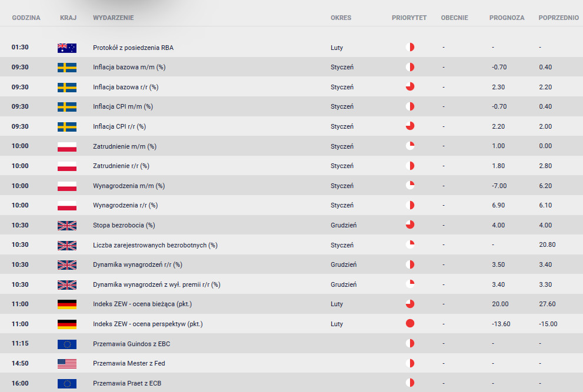Click the UK flag beside Stopa bezrobocia
This screenshot has height=392, width=583.
click(67, 226)
